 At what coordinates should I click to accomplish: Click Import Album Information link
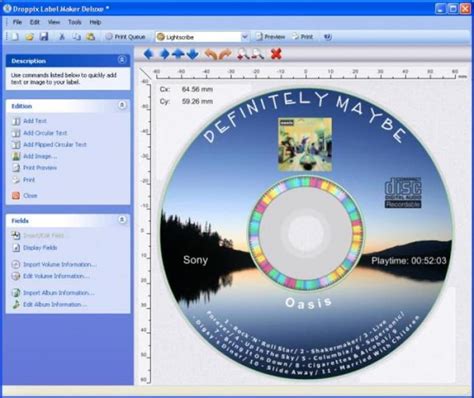[58, 293]
